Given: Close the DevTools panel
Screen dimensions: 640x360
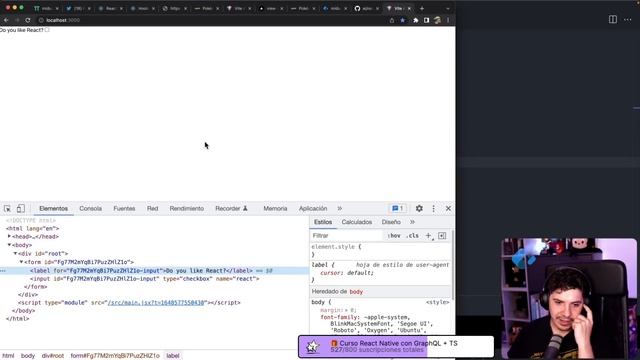Looking at the screenshot, I should tap(448, 209).
